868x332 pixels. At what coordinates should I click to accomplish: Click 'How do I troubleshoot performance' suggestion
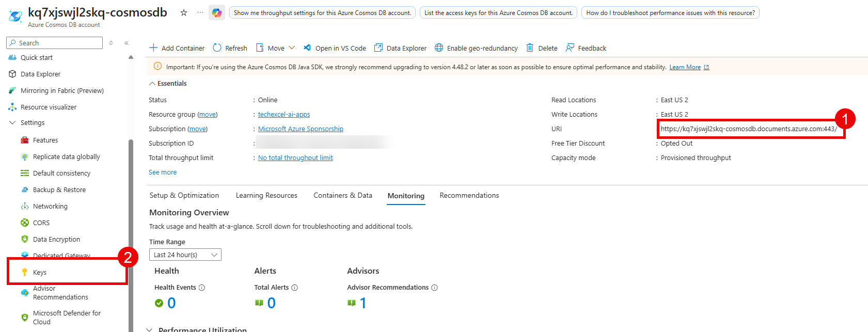pyautogui.click(x=670, y=12)
